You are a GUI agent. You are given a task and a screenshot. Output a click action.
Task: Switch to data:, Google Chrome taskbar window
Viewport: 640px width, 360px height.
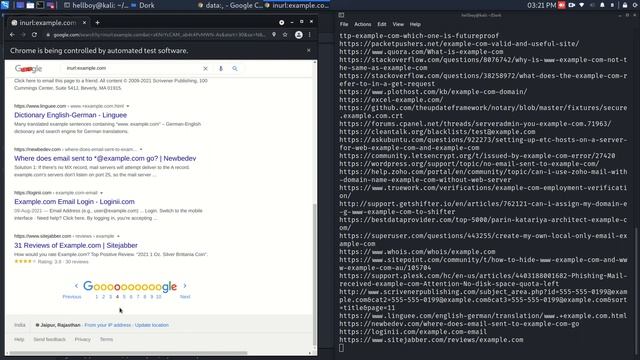[x=230, y=5]
